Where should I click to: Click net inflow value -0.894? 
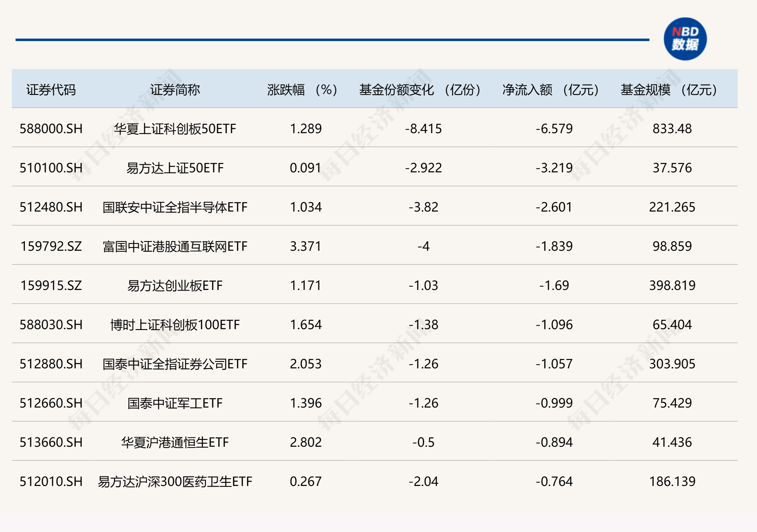554,442
